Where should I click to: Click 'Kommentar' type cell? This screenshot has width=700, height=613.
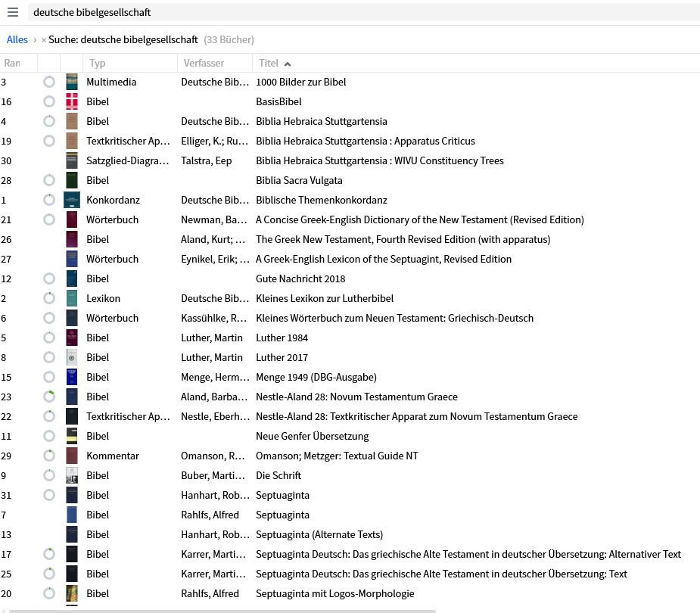click(113, 456)
